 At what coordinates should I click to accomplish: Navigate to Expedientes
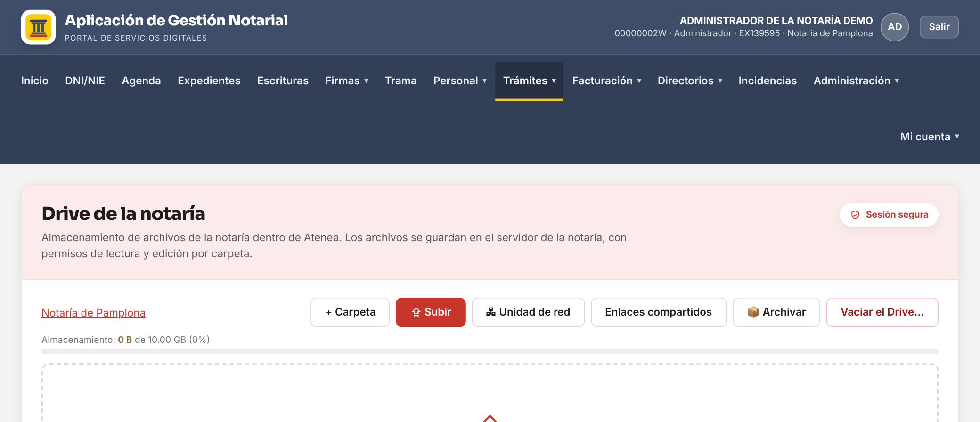209,81
